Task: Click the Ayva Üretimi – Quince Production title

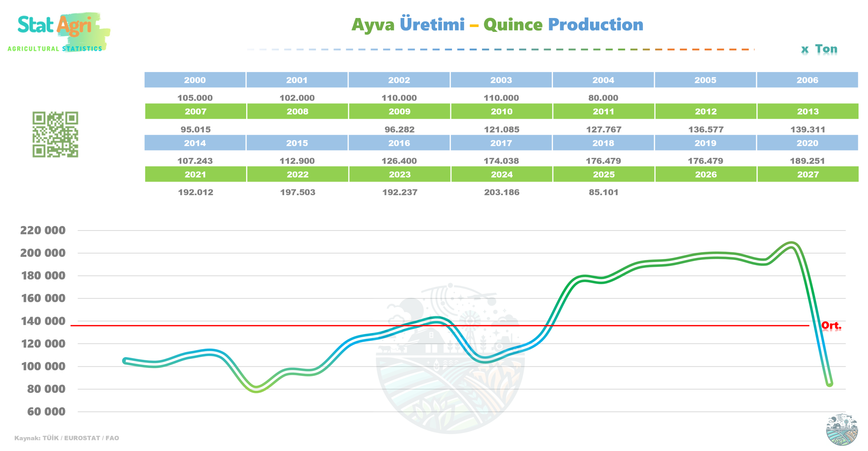Action: pyautogui.click(x=497, y=24)
